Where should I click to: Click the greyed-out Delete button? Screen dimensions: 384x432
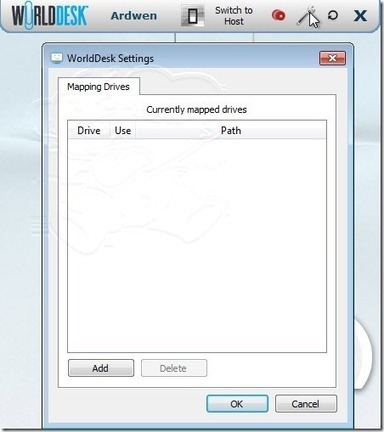tap(174, 368)
